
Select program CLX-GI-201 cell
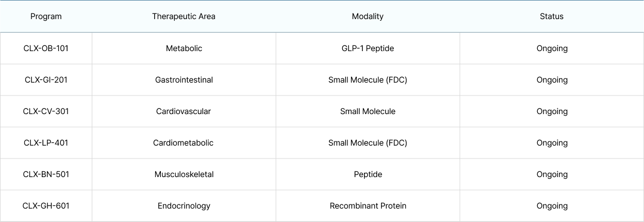[x=46, y=80]
